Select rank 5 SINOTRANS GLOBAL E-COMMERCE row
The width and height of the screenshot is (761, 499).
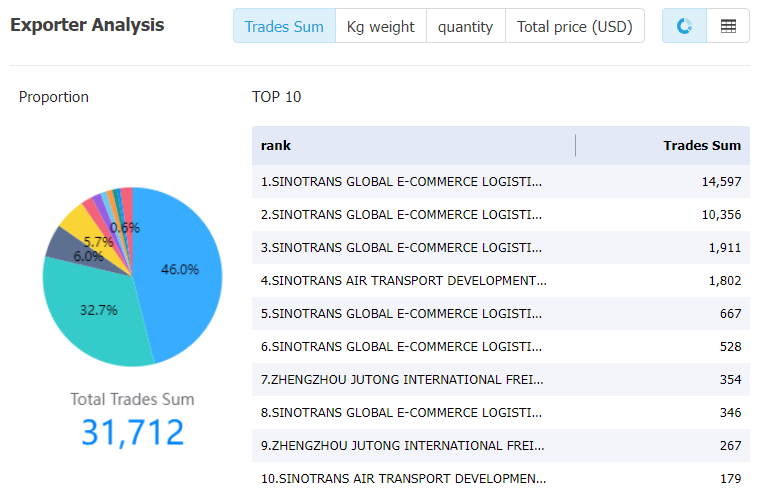pyautogui.click(x=501, y=314)
